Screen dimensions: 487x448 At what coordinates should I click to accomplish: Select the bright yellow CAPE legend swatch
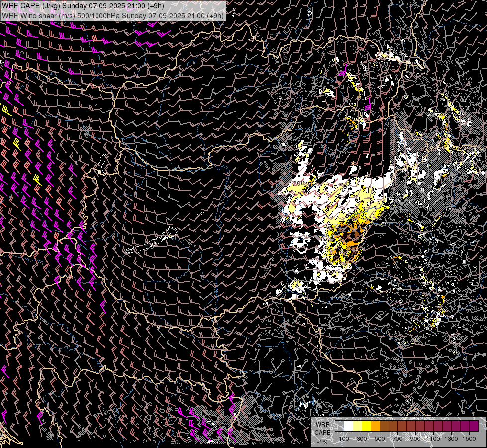(x=367, y=426)
